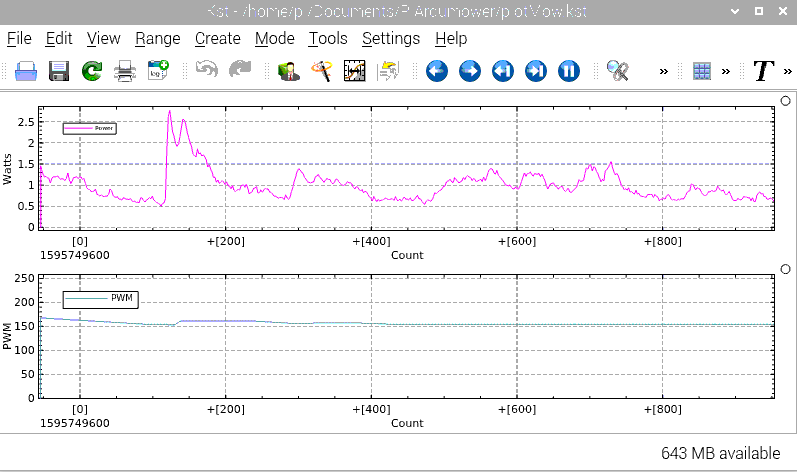
Task: Open the Data Wizard icon
Action: point(289,71)
